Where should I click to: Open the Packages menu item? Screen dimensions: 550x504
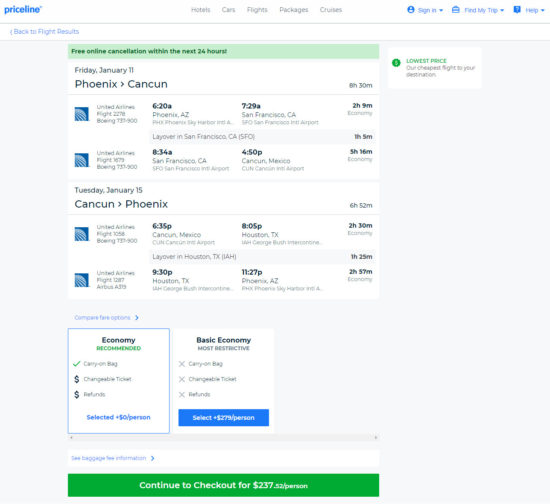pos(294,10)
